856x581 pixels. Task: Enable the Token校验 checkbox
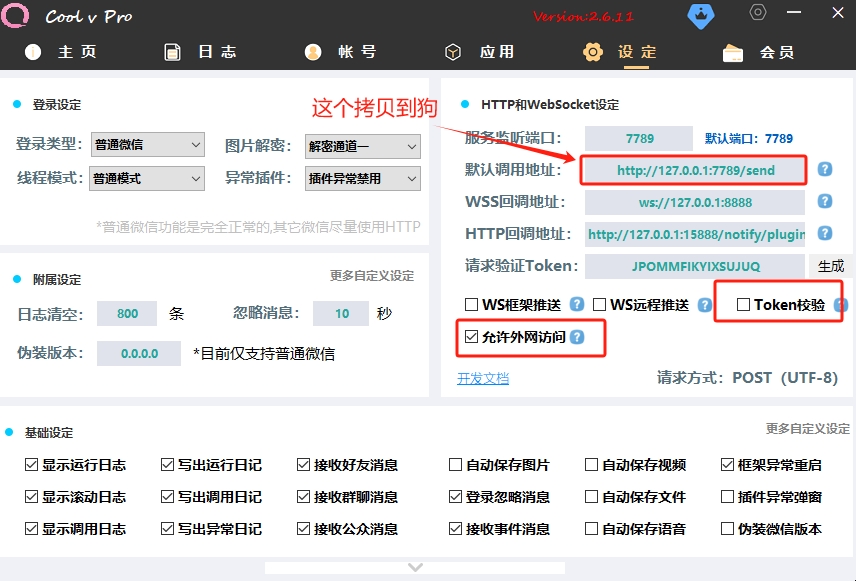tap(743, 305)
